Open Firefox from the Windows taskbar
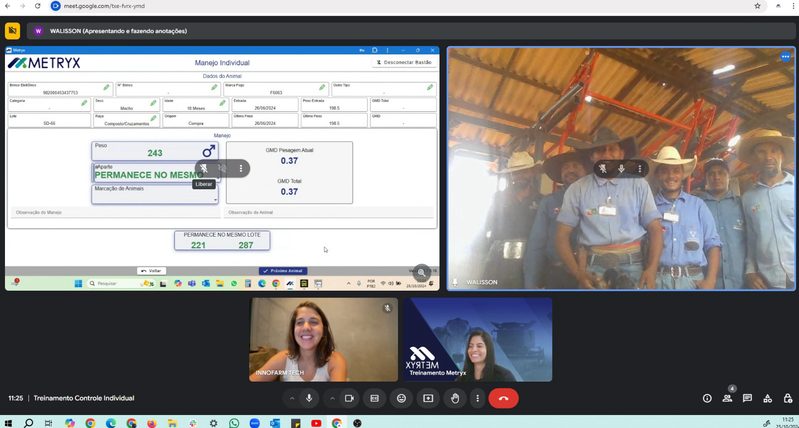The height and width of the screenshot is (428, 799). click(152, 423)
